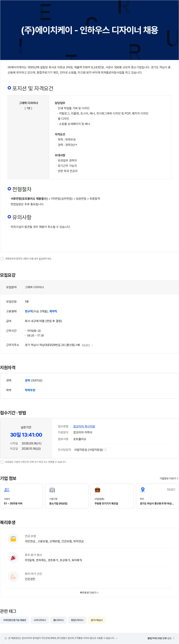Click 포트폴리오 attachment text

pyautogui.click(x=80, y=439)
